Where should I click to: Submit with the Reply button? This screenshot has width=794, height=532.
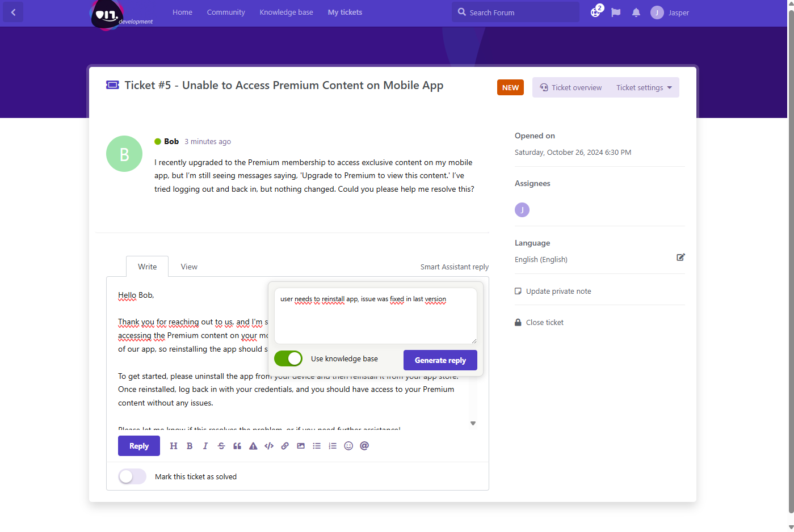[139, 446]
